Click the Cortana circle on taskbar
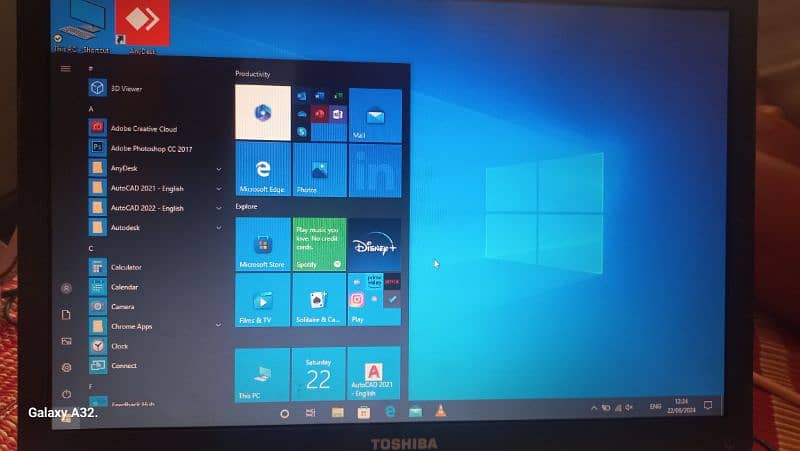 tap(285, 414)
